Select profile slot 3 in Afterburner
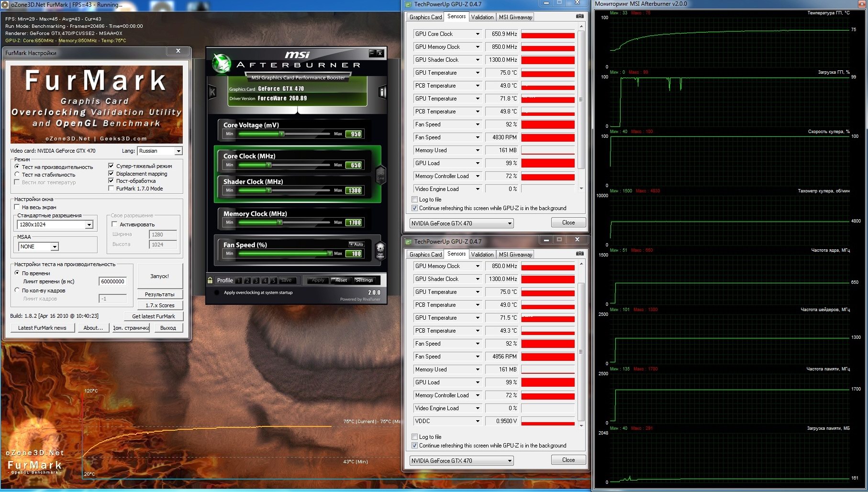Screen dimensions: 868x492 256,281
